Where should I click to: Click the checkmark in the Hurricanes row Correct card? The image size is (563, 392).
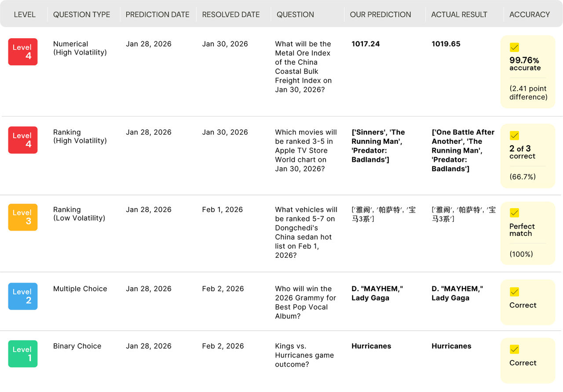(x=514, y=349)
